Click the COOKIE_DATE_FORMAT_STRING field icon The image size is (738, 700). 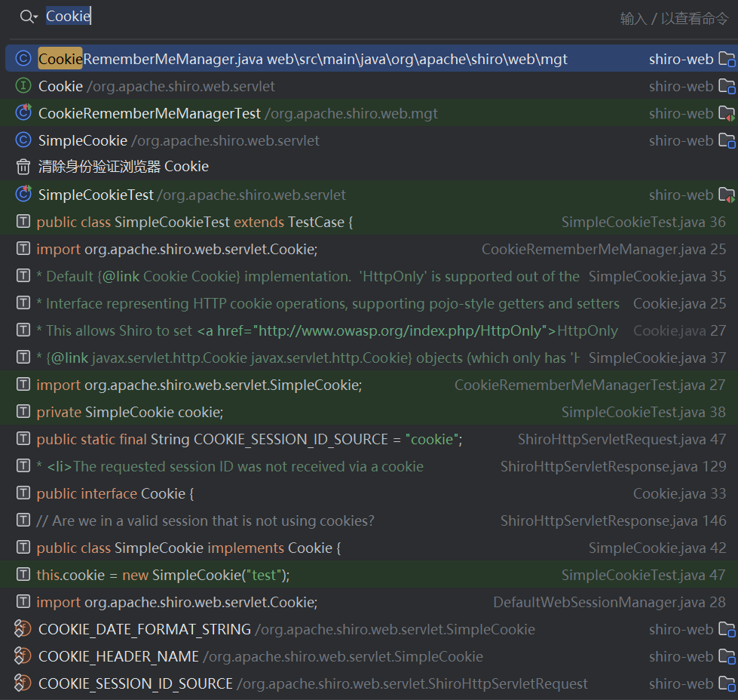pyautogui.click(x=23, y=629)
